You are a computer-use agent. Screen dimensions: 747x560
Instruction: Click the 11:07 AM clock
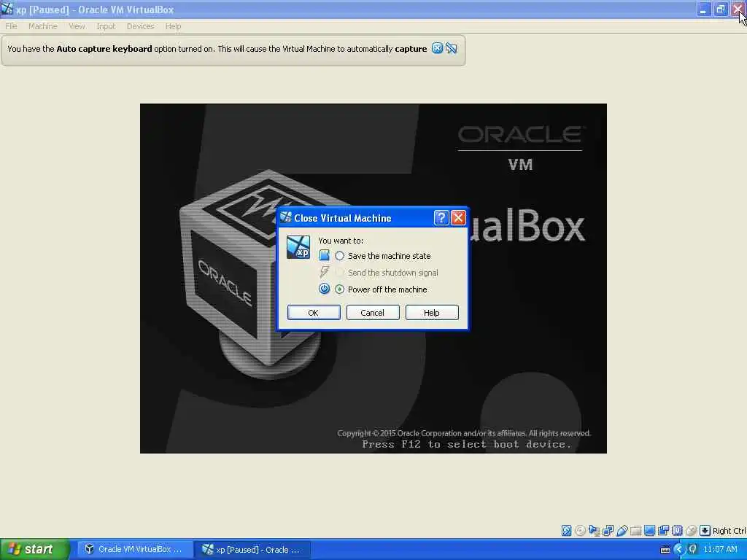(720, 549)
